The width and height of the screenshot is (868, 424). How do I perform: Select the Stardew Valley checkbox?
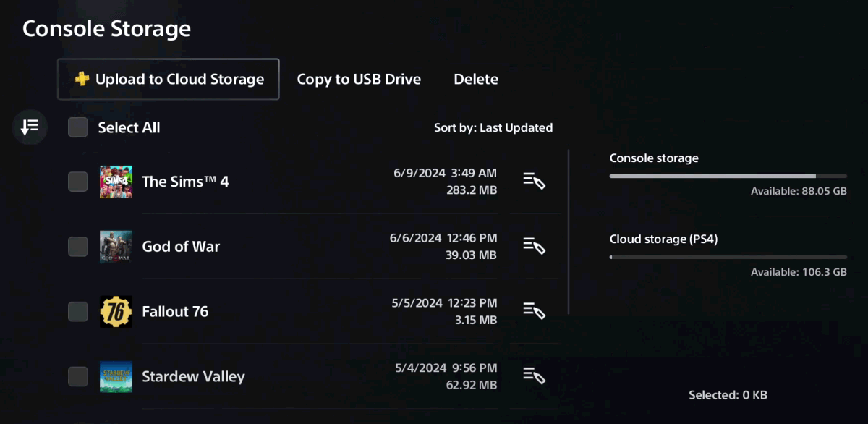[78, 377]
